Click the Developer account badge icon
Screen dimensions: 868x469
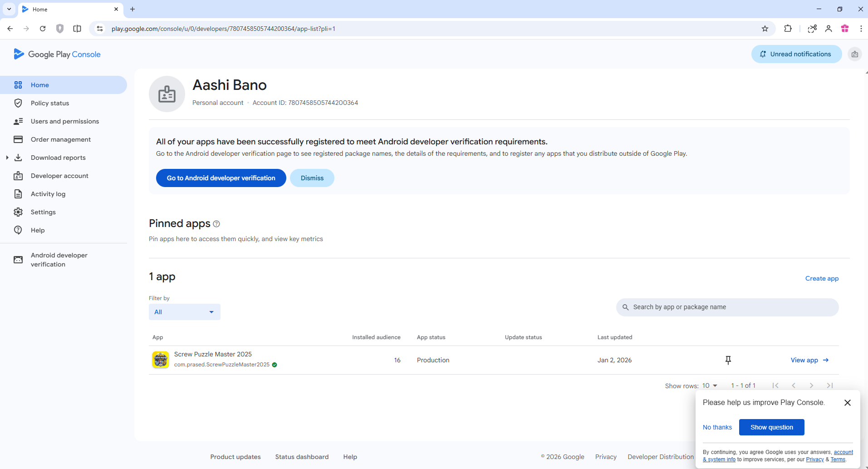click(x=18, y=176)
